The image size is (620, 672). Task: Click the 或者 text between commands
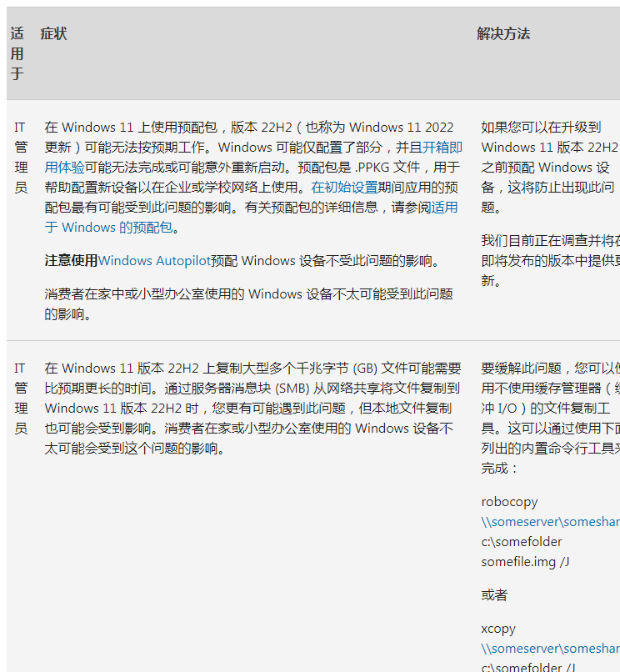click(x=494, y=594)
